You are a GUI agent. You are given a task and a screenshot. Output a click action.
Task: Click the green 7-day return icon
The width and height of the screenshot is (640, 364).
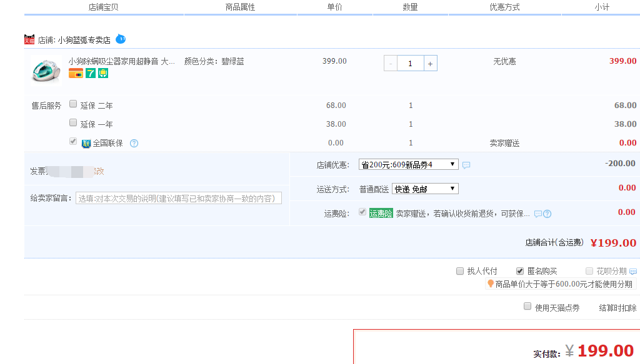tap(91, 74)
